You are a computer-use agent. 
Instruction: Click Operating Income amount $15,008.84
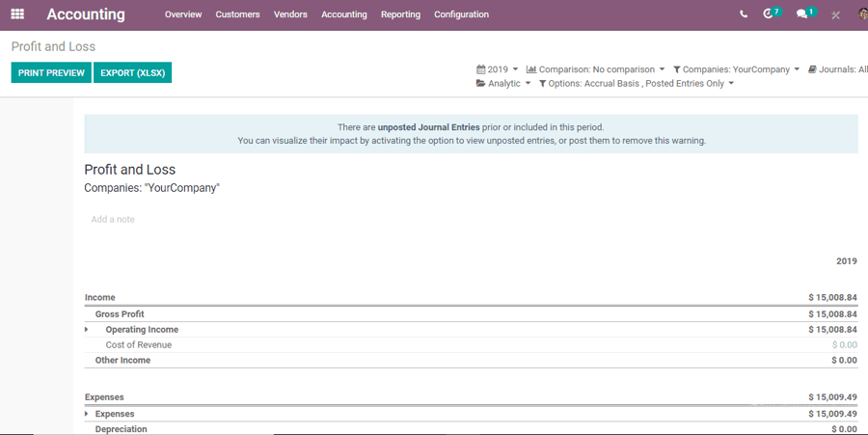(x=832, y=329)
